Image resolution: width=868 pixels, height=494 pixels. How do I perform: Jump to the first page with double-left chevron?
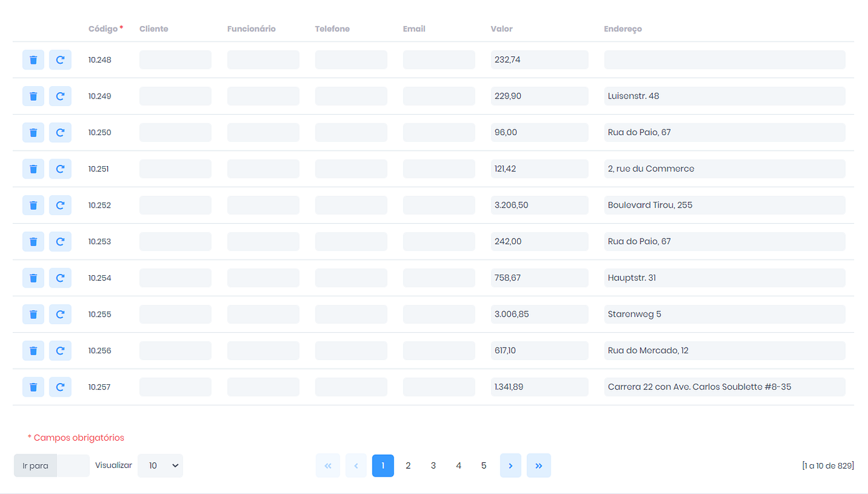pyautogui.click(x=327, y=465)
